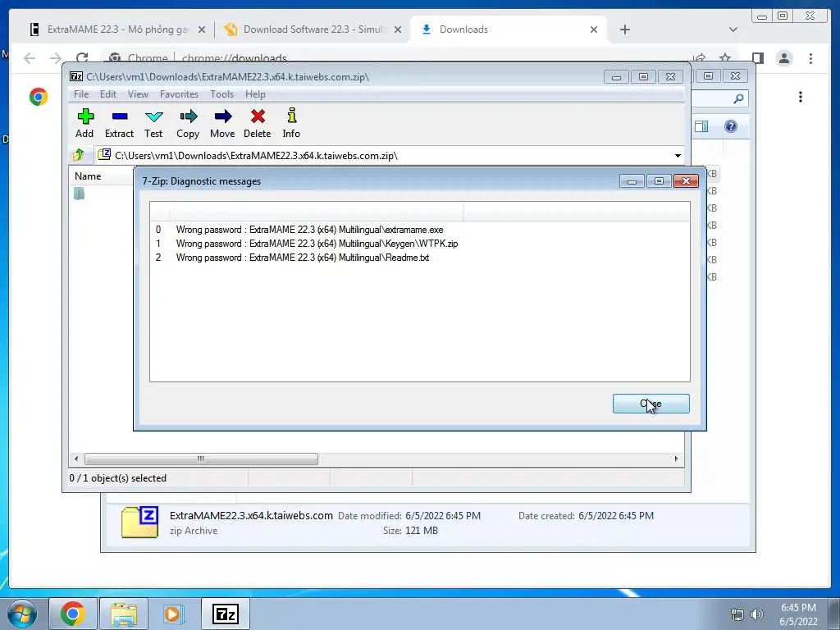Screen dimensions: 840x630
Task: Click the Chrome share icon
Action: click(x=699, y=57)
